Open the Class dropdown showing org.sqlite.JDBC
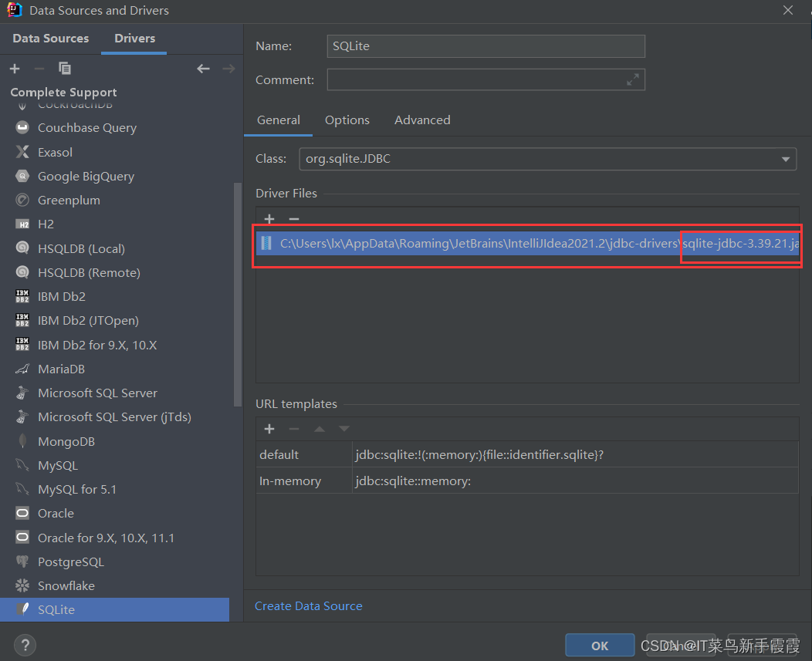Viewport: 812px width, 661px height. pos(785,159)
